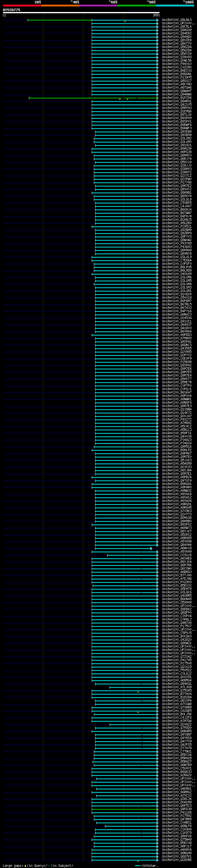
Task: Select label UniRef100_P13905
Action: 177,78
